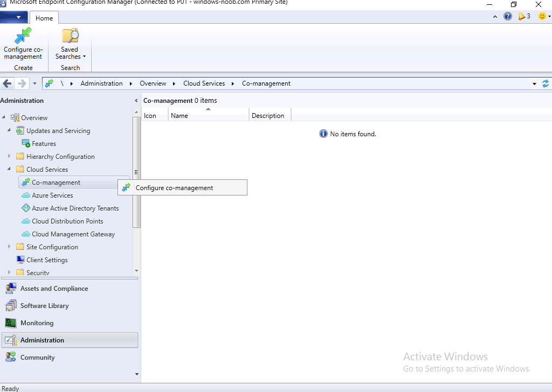Open the Help question mark icon

(508, 16)
